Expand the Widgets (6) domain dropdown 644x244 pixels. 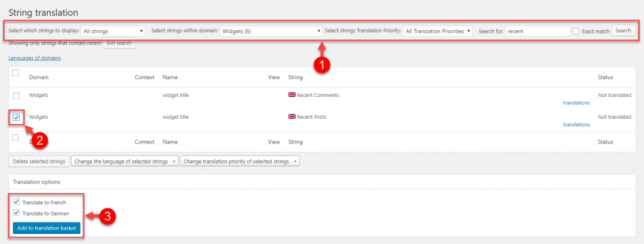point(271,31)
